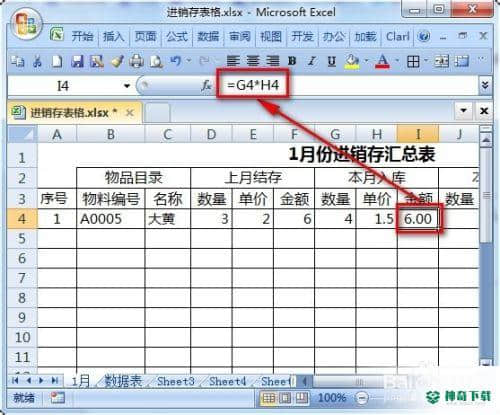This screenshot has width=500, height=415.
Task: Open the font color dropdown arrow
Action: pyautogui.click(x=397, y=61)
